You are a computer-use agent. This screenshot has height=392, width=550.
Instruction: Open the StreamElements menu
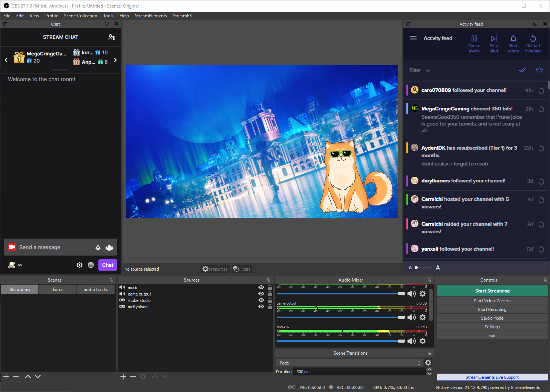click(x=151, y=16)
